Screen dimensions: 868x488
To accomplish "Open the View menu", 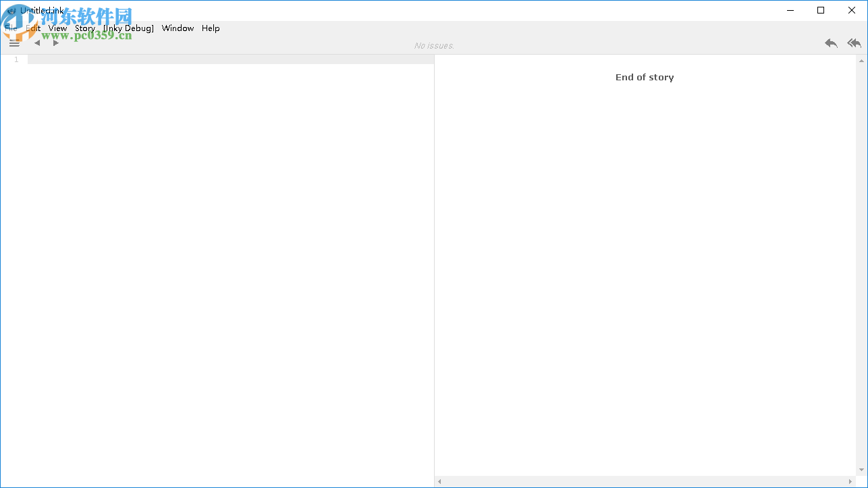I will (58, 28).
